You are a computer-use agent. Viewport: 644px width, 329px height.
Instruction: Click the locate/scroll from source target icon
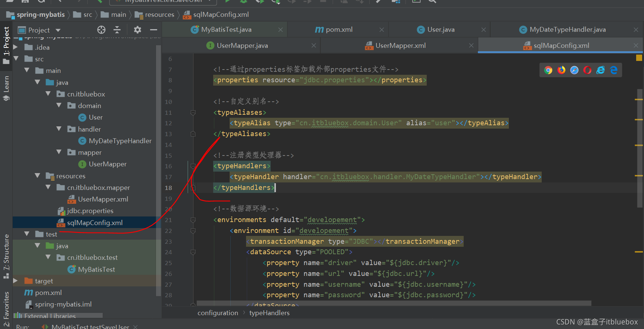[101, 30]
